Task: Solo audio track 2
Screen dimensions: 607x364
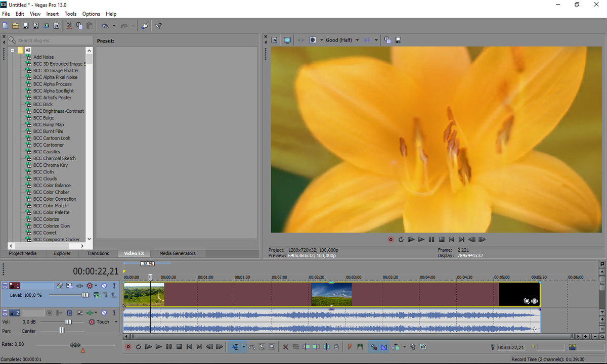Action: click(115, 312)
